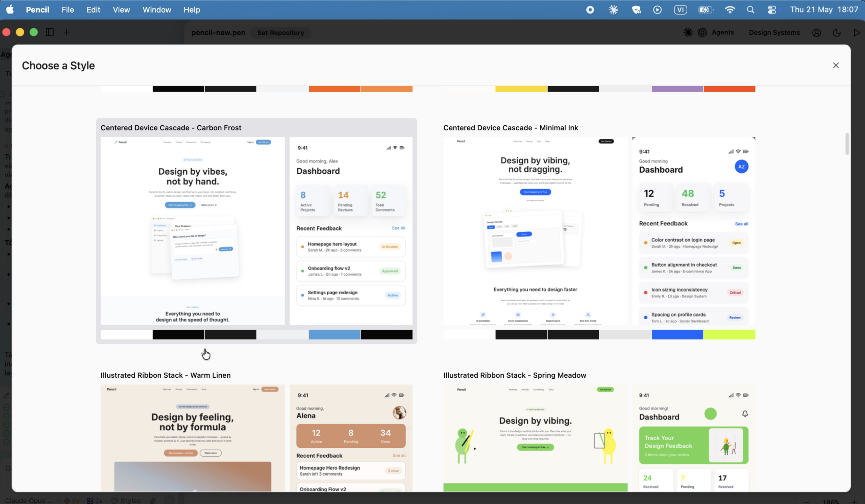The width and height of the screenshot is (865, 504).
Task: Click the OpenAI logo icon in toolbar
Action: click(702, 32)
